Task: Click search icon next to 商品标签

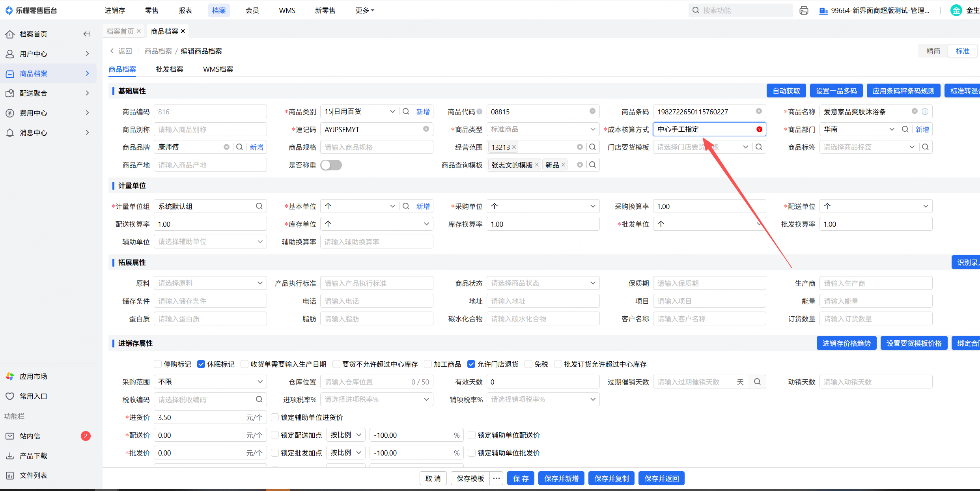Action: [x=925, y=147]
